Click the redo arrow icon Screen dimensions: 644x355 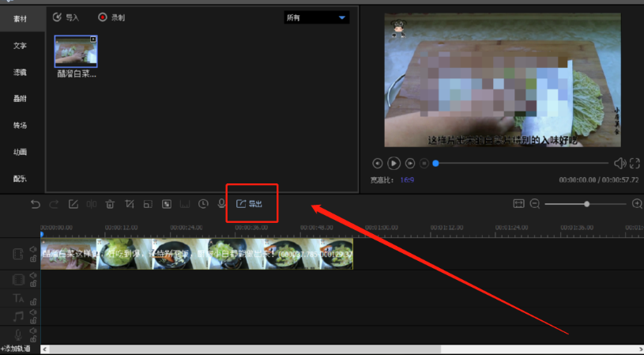click(54, 204)
